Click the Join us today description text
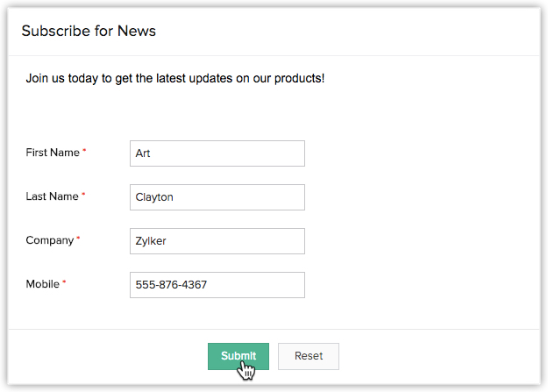548x392 pixels. click(175, 78)
